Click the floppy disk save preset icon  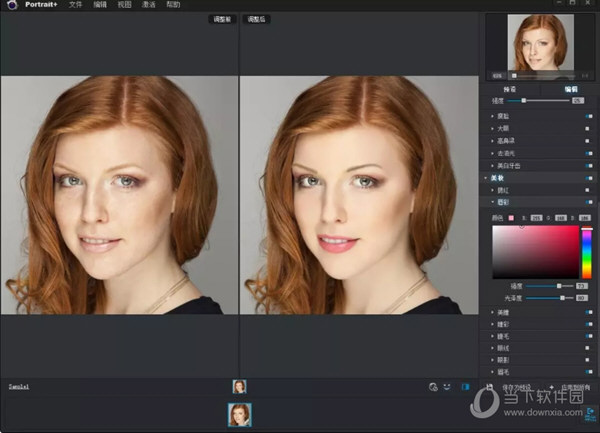[489, 387]
